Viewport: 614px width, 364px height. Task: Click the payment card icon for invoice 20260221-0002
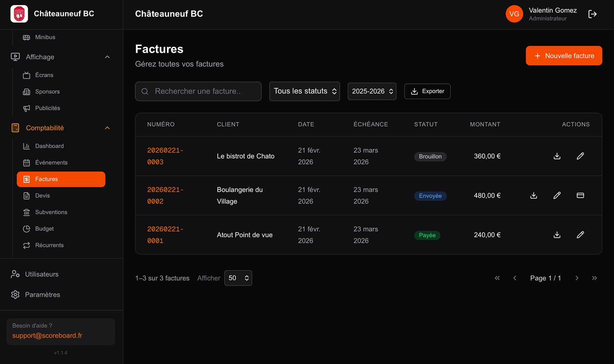pyautogui.click(x=580, y=196)
